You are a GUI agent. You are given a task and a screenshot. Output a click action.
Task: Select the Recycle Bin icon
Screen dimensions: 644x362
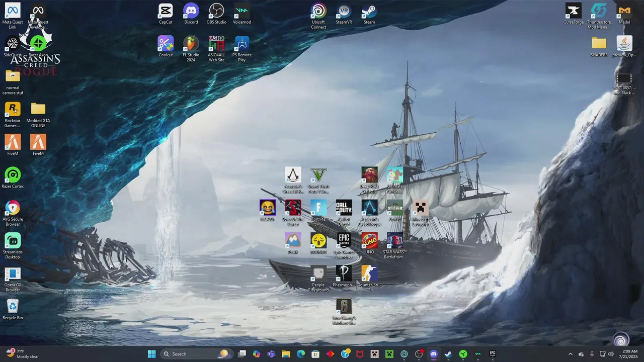[x=13, y=310]
